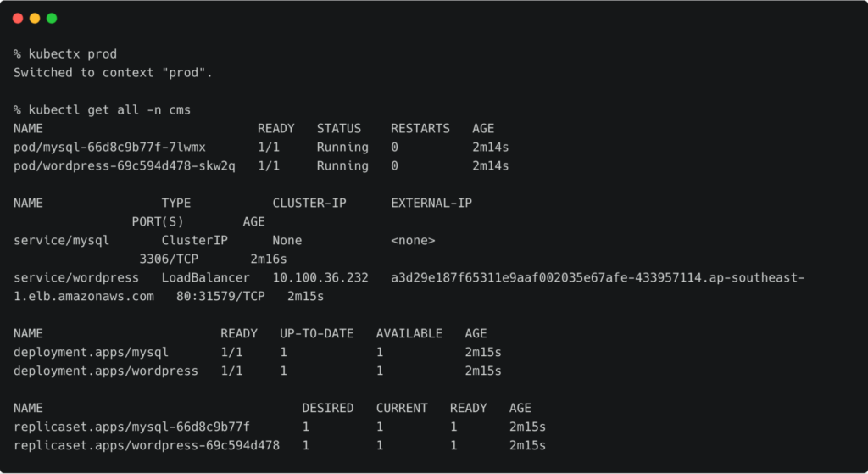Image resolution: width=868 pixels, height=474 pixels.
Task: Click deployment.apps/wordpress resource name
Action: [106, 371]
